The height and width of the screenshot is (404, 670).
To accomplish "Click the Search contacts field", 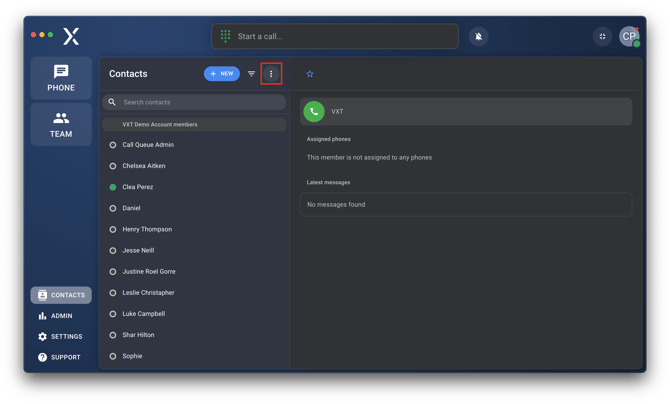I will 200,102.
